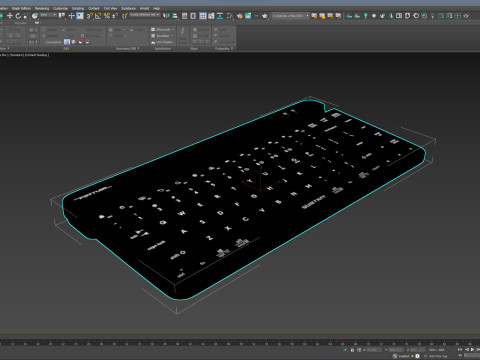Image resolution: width=480 pixels, height=360 pixels.
Task: Click the cyan tree icon in toolbar
Action: 366,15
